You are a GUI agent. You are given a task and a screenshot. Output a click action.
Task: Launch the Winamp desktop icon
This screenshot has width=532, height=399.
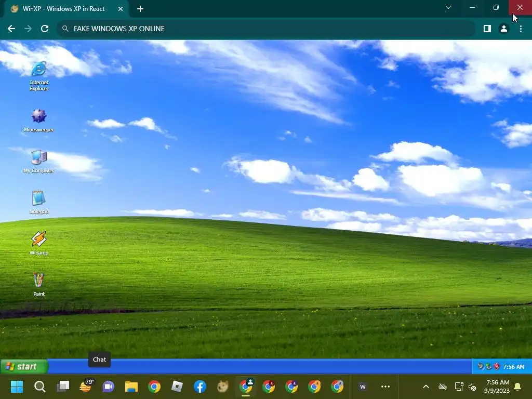(x=39, y=243)
